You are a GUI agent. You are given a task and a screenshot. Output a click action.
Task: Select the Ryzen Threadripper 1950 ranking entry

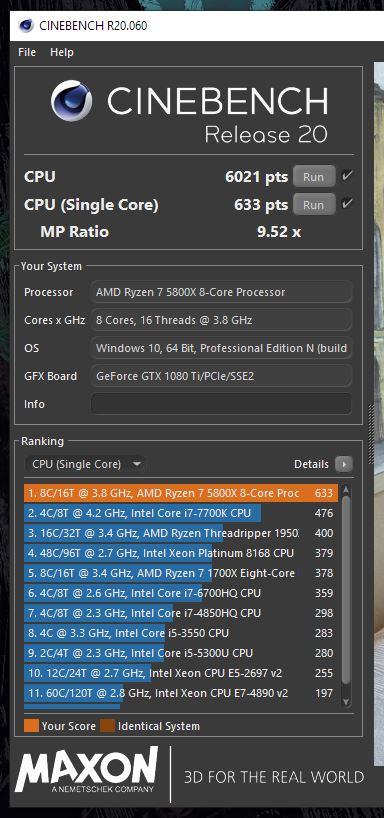(181, 533)
